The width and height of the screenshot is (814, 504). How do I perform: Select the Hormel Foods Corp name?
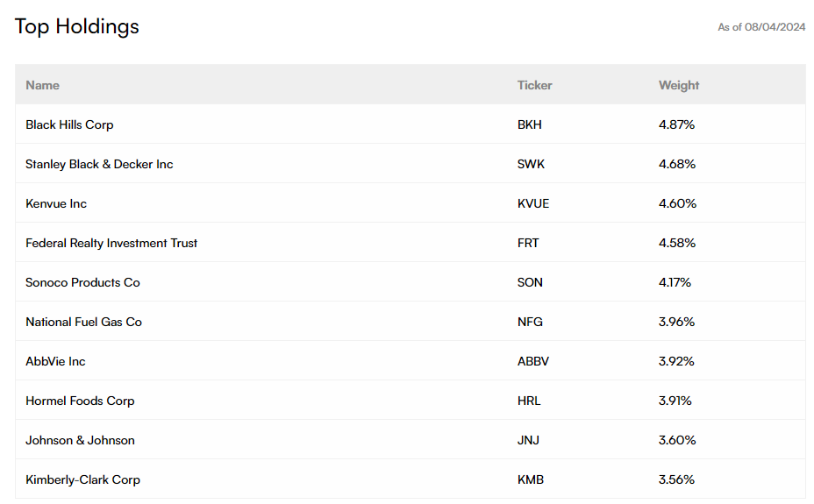(x=80, y=401)
